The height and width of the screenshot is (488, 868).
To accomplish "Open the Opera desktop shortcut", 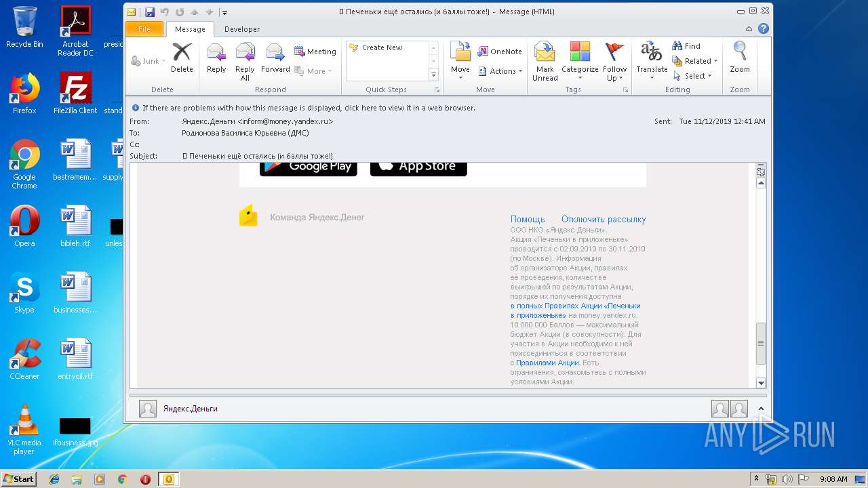I will (x=24, y=226).
